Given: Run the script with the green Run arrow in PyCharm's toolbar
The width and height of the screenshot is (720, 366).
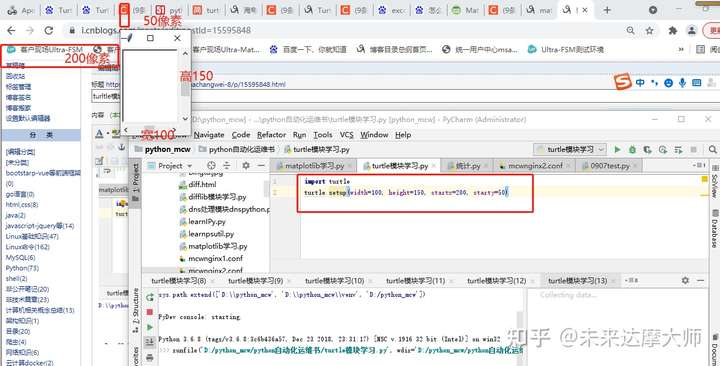Looking at the screenshot, I should point(617,149).
